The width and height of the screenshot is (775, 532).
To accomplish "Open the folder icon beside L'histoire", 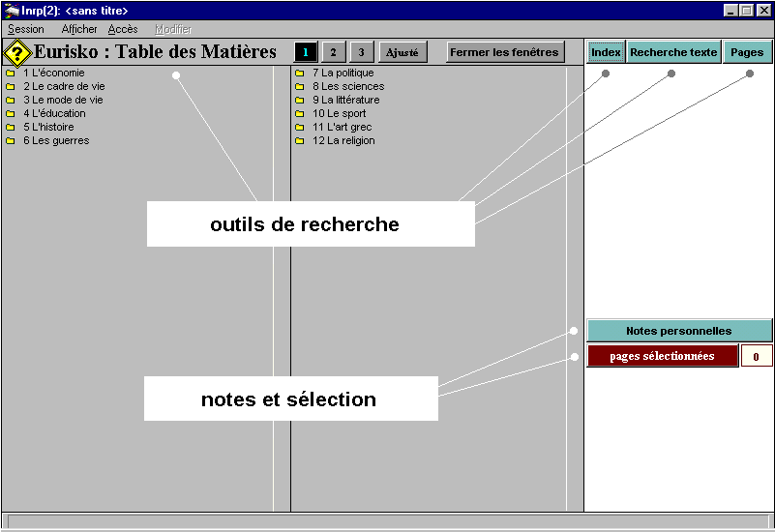I will tap(11, 128).
